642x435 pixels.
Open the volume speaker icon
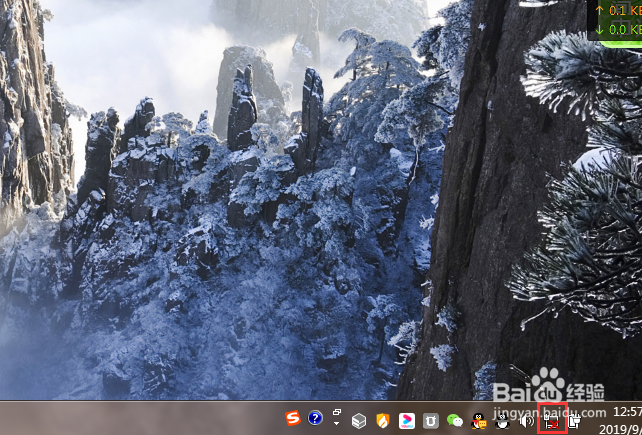tap(526, 421)
